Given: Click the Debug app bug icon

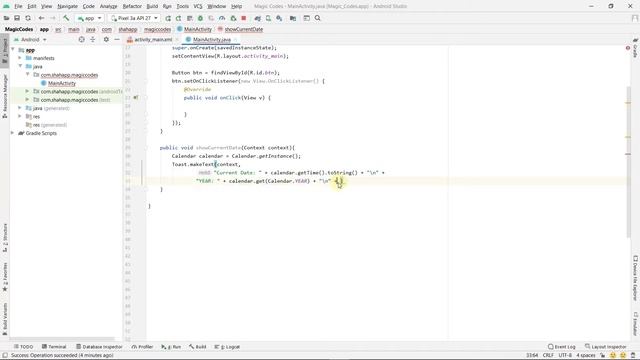Looking at the screenshot, I should click(x=200, y=18).
